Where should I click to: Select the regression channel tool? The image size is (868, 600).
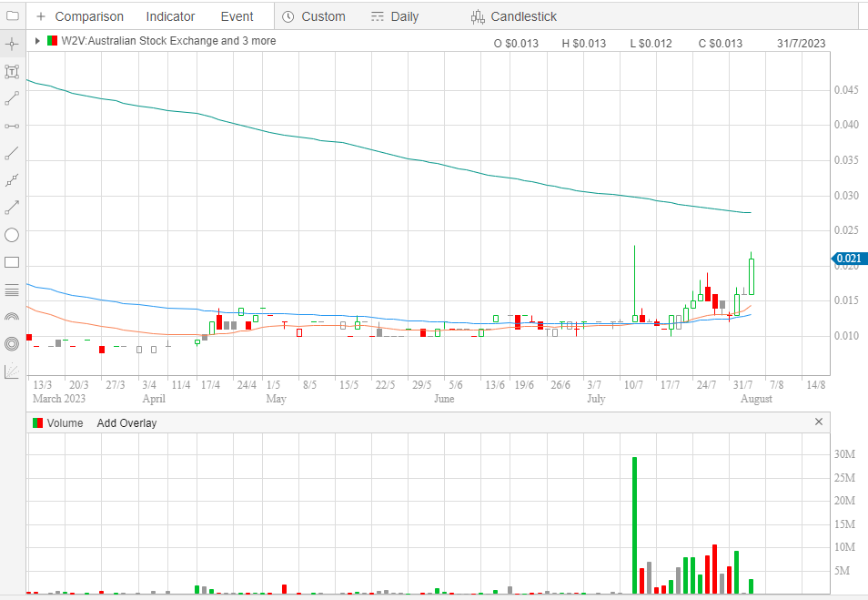(12, 180)
